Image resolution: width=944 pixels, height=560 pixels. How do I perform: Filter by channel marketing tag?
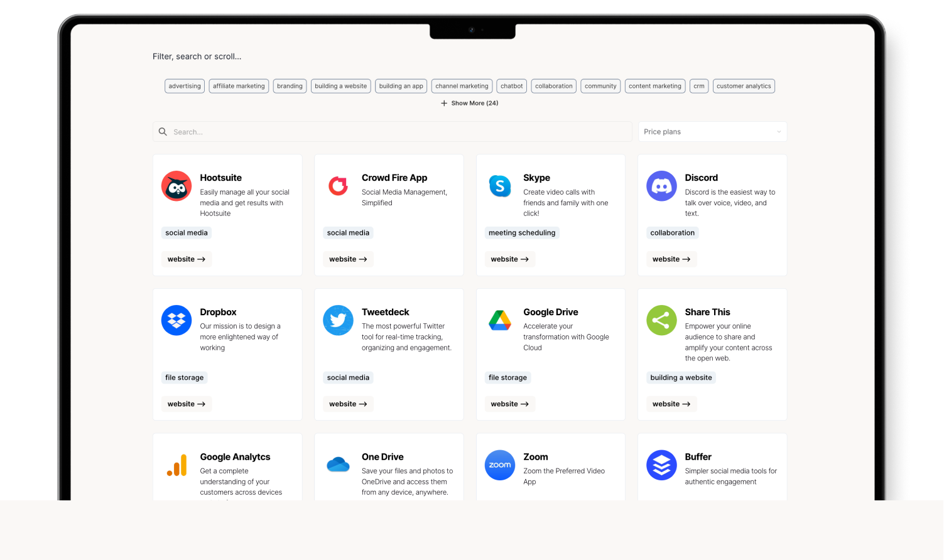click(x=462, y=86)
